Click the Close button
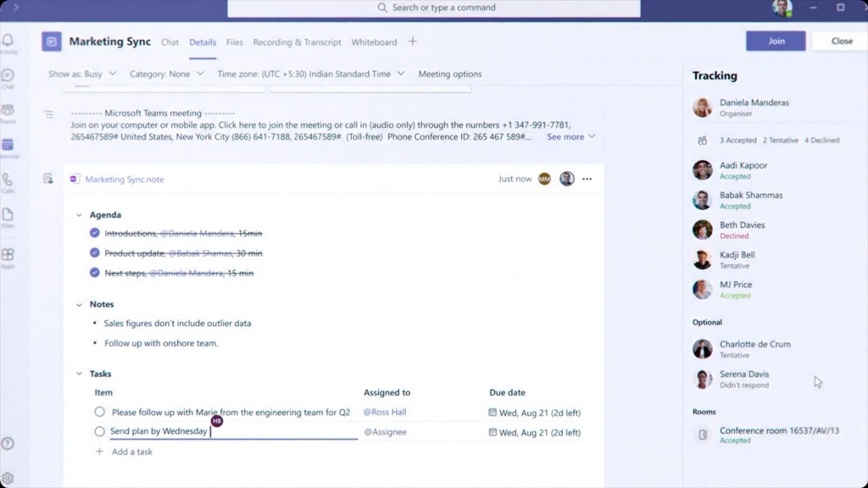This screenshot has width=868, height=488. [x=842, y=41]
